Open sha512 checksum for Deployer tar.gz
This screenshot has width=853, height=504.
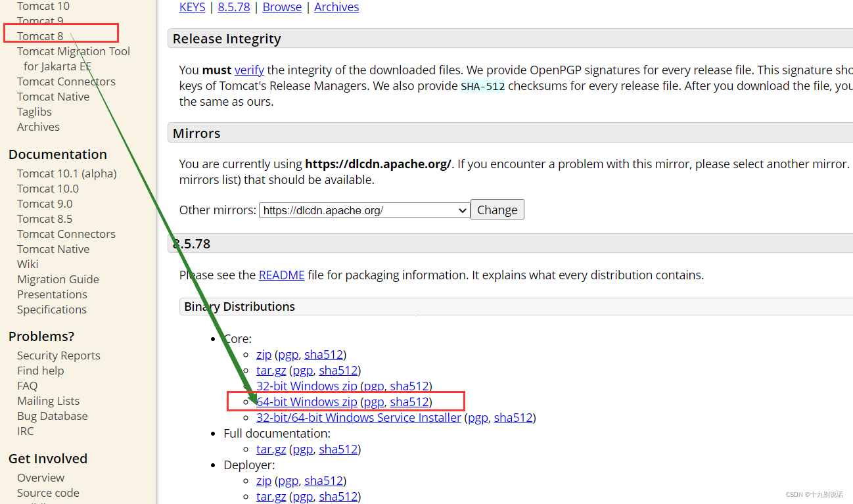[x=338, y=497]
